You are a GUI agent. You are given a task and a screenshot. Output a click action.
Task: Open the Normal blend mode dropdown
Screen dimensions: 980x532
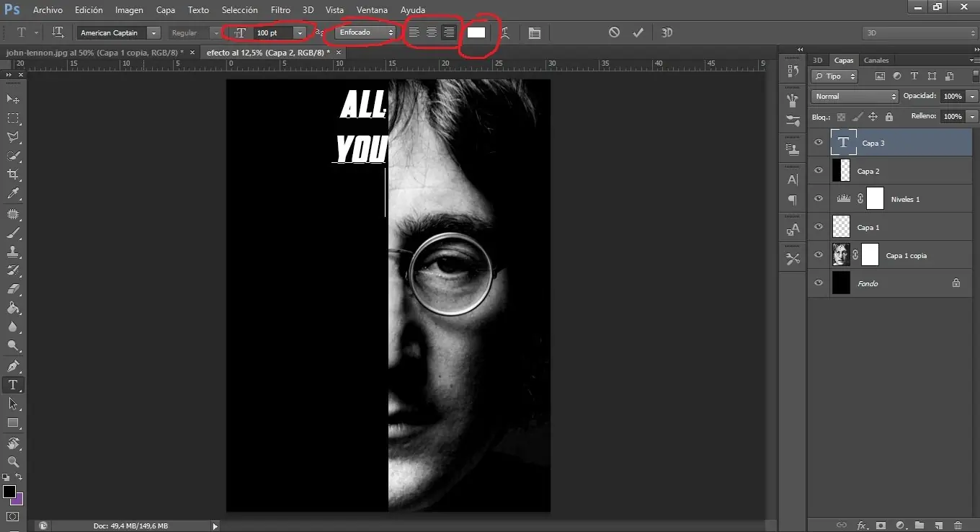pos(855,96)
